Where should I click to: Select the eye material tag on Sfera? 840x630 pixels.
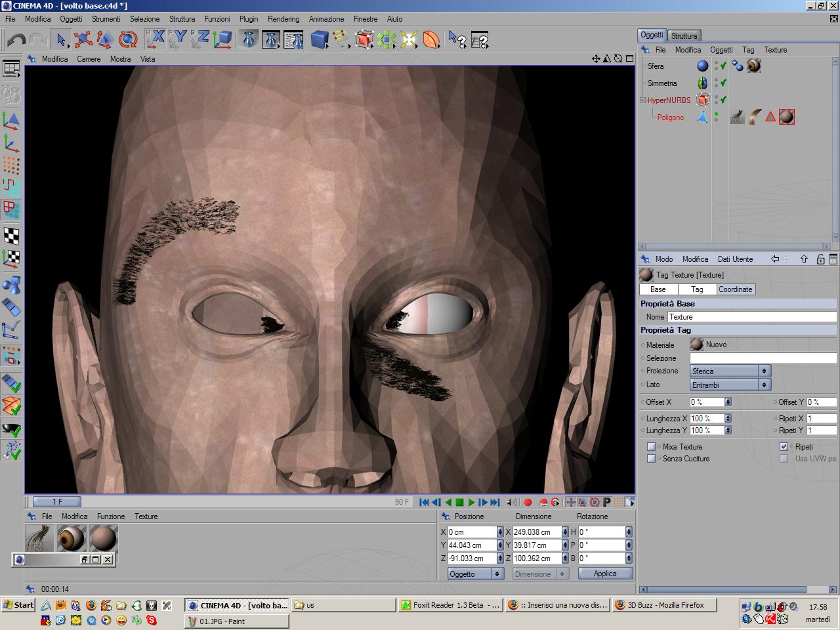(x=754, y=66)
